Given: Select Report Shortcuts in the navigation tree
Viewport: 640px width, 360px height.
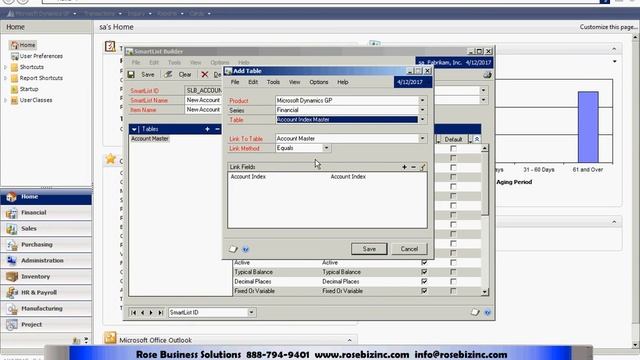Looking at the screenshot, I should tap(41, 78).
